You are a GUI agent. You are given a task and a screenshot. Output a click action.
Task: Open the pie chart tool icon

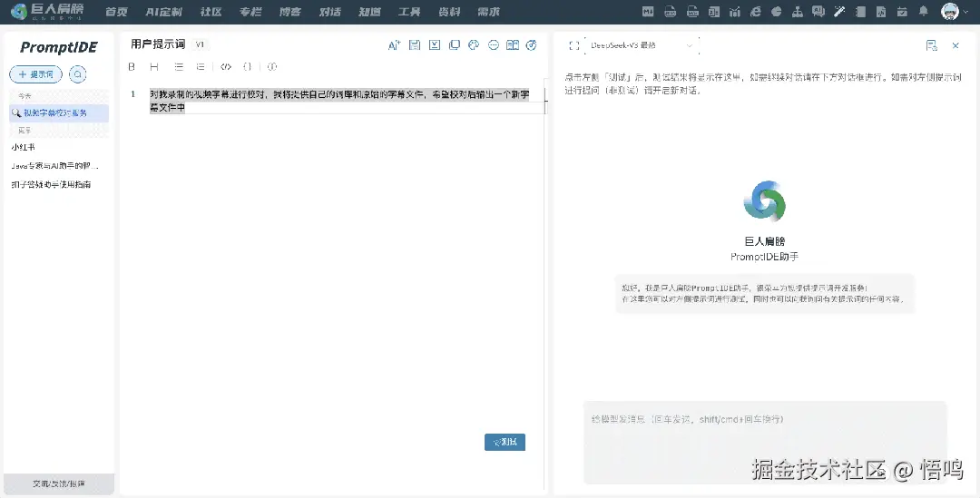click(776, 11)
